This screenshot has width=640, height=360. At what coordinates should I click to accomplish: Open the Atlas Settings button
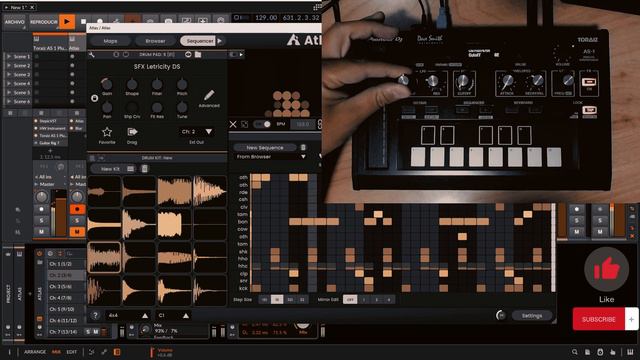(x=532, y=316)
